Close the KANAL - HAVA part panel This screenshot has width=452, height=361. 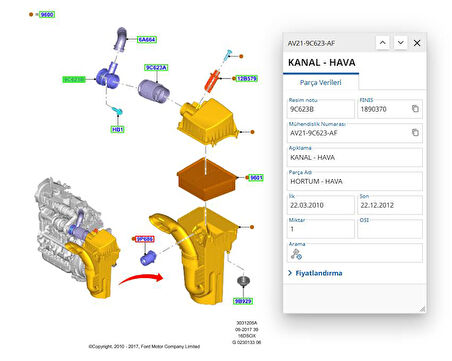coord(417,43)
